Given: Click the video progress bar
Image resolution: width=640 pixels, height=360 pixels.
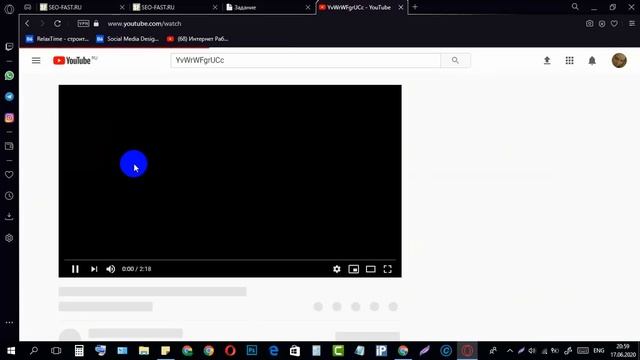Looking at the screenshot, I should pos(230,260).
